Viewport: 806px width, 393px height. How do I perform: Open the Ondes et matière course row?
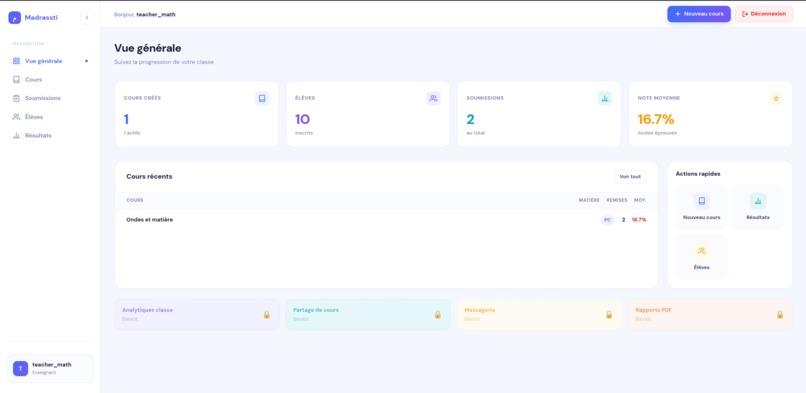point(386,220)
